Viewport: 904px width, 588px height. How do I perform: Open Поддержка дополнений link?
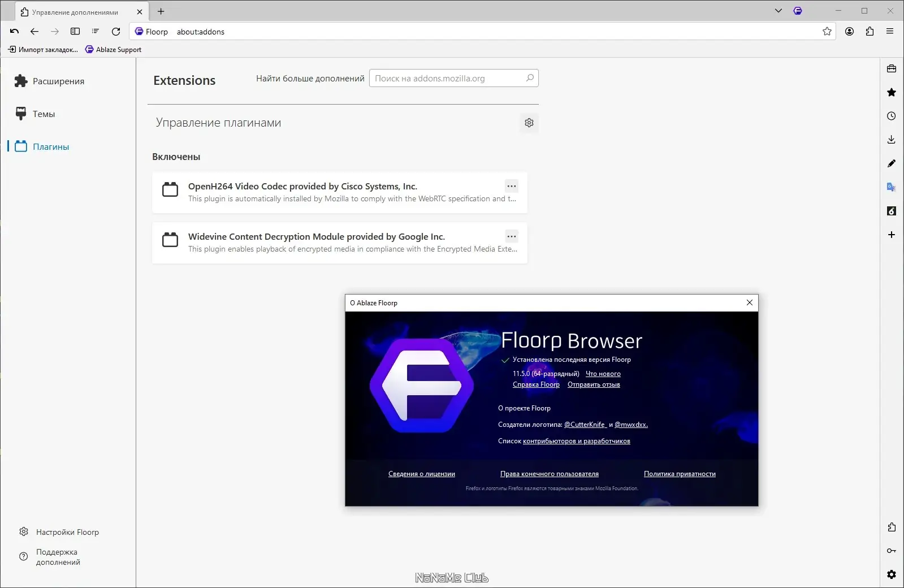click(51, 557)
